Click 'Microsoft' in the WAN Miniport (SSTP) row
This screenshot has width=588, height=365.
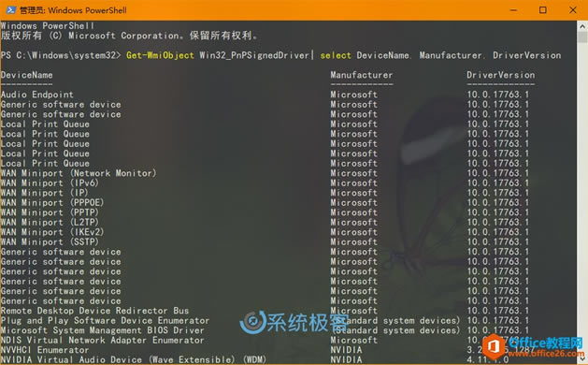coord(353,241)
